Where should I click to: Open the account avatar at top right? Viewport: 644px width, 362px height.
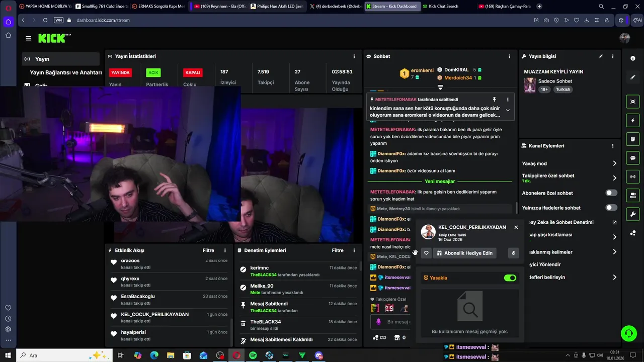pyautogui.click(x=625, y=38)
